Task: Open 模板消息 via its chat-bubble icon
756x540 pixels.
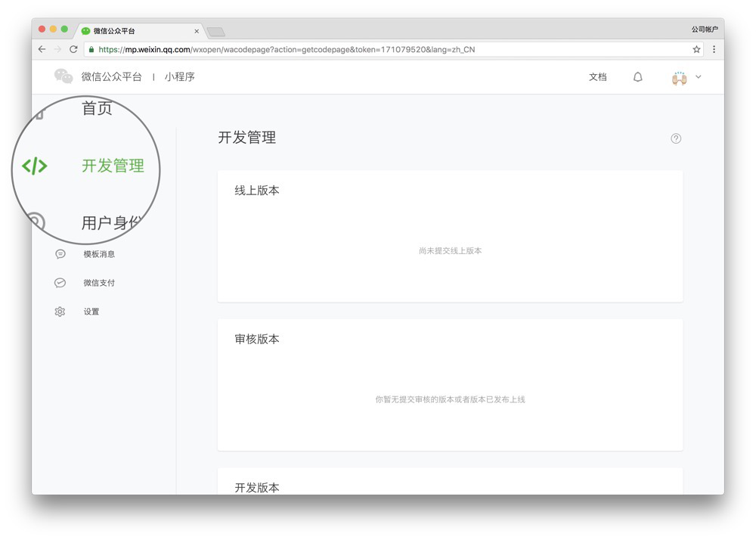Action: tap(60, 253)
